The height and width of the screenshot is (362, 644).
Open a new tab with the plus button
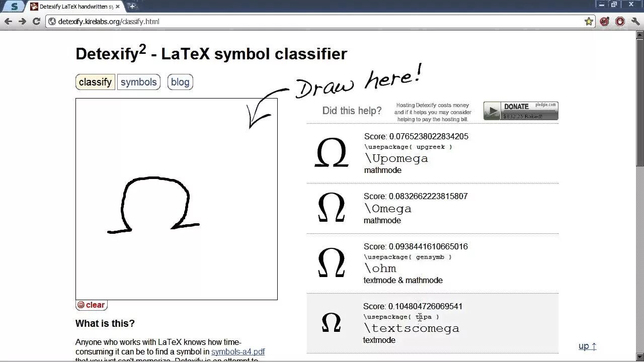click(132, 7)
